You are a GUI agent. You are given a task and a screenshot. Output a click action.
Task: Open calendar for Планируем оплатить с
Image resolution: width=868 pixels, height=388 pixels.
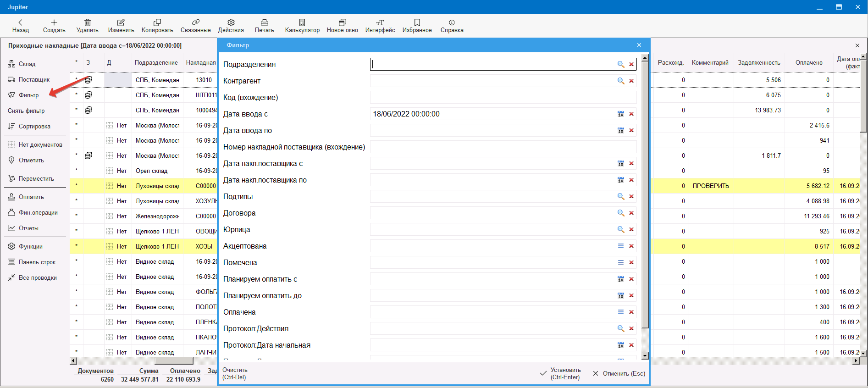click(x=621, y=279)
